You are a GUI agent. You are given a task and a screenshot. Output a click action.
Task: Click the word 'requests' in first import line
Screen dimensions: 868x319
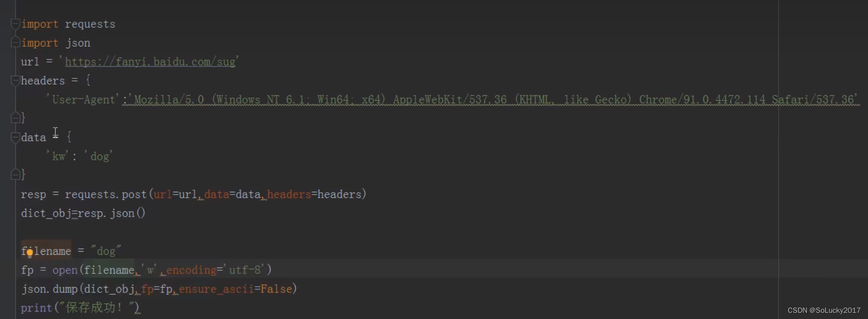[90, 24]
